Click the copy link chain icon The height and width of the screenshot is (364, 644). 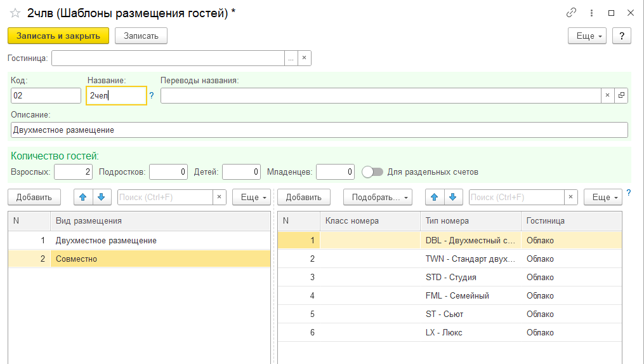[x=571, y=13]
